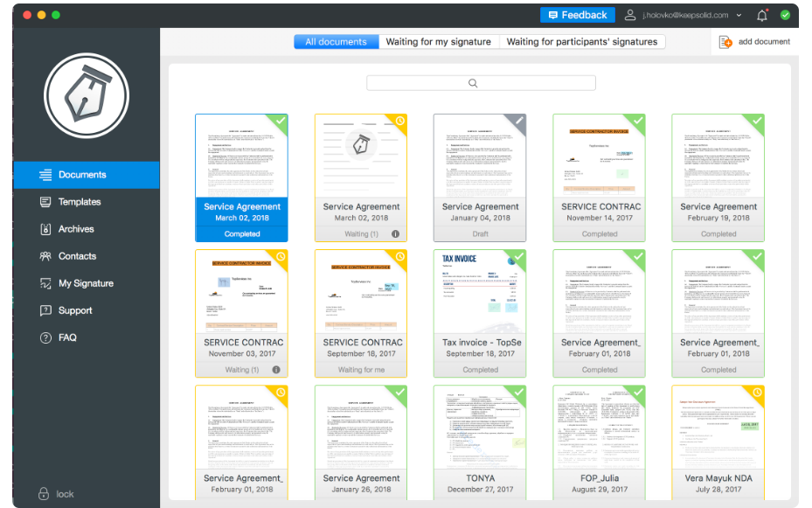Click the green sync status checkmark
Screen dimensions: 812x508
(x=785, y=15)
